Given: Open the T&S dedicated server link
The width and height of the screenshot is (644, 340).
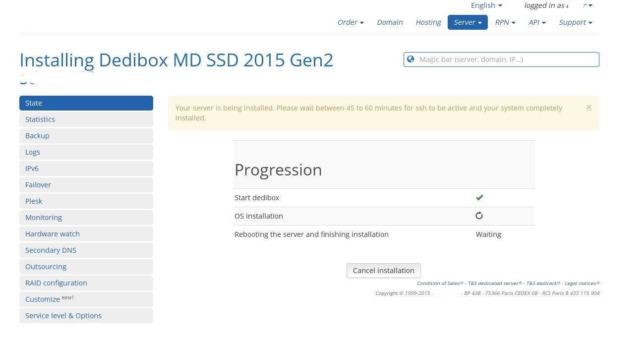Looking at the screenshot, I should [495, 283].
